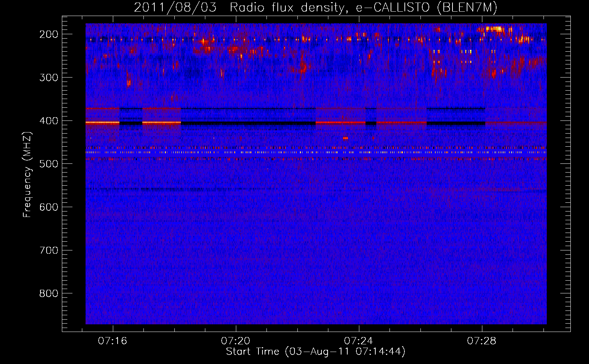Click the 07:20 time tick label
The height and width of the screenshot is (364, 589).
click(x=236, y=341)
